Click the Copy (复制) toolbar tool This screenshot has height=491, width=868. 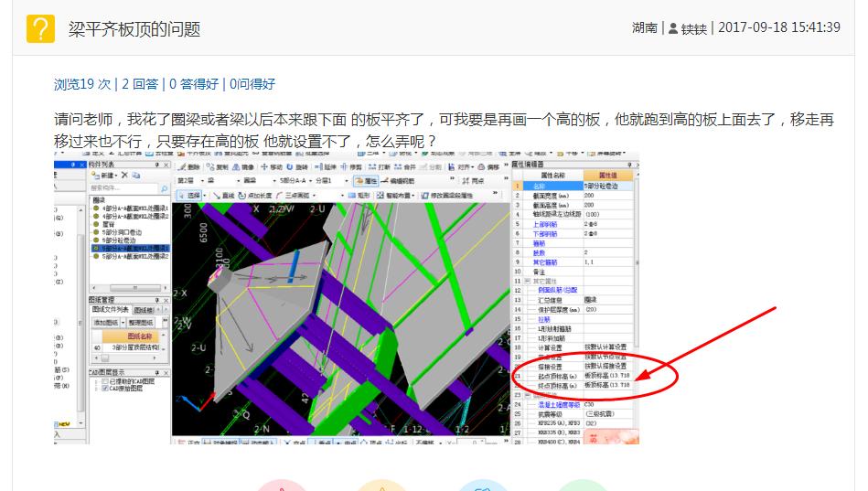point(218,166)
